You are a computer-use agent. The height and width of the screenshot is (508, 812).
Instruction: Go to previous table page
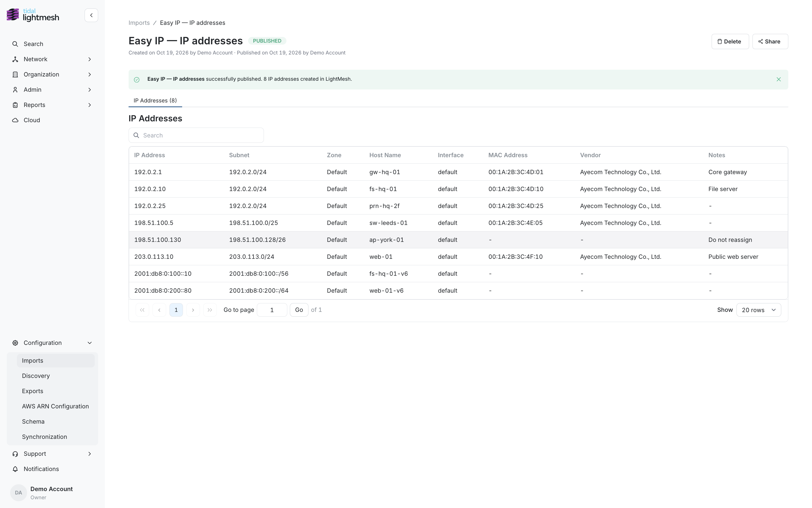pos(159,310)
